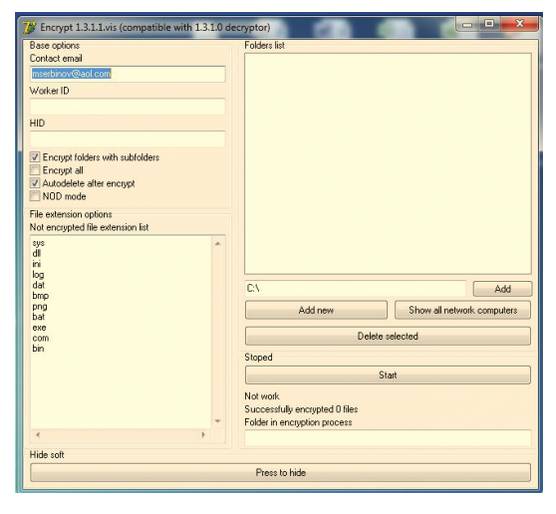
Task: Click the C:\ folder path field
Action: coord(355,289)
